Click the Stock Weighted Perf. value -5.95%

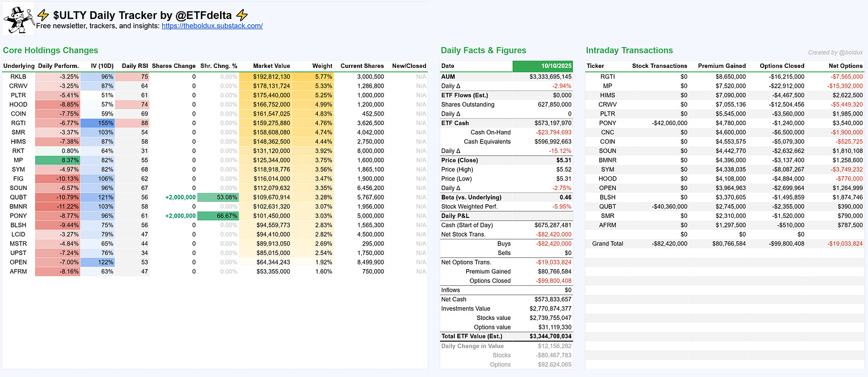tap(562, 207)
